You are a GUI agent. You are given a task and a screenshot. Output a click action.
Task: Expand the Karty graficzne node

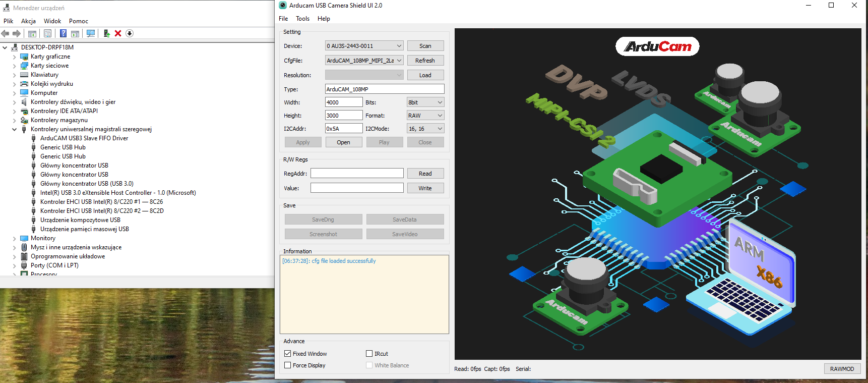pyautogui.click(x=14, y=57)
